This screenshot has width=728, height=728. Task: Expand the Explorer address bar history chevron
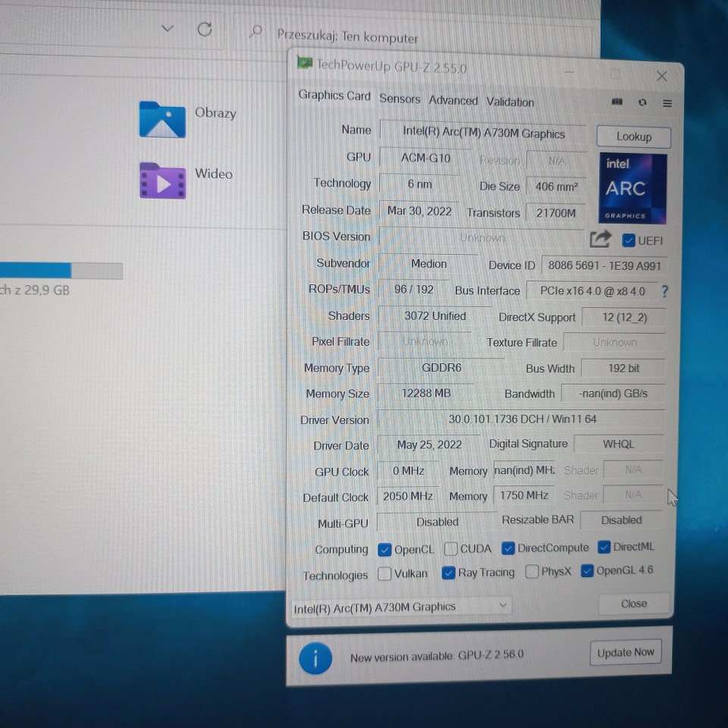pyautogui.click(x=167, y=29)
